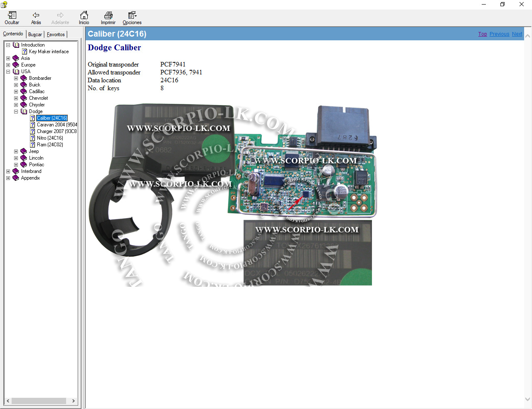Collapse the Introduction tree node
Screen dimensions: 532x409
8,45
